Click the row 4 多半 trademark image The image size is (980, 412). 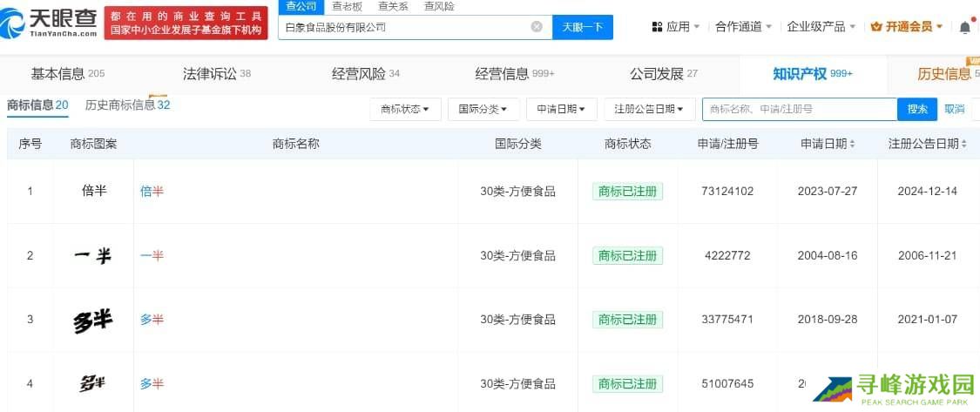tap(91, 383)
